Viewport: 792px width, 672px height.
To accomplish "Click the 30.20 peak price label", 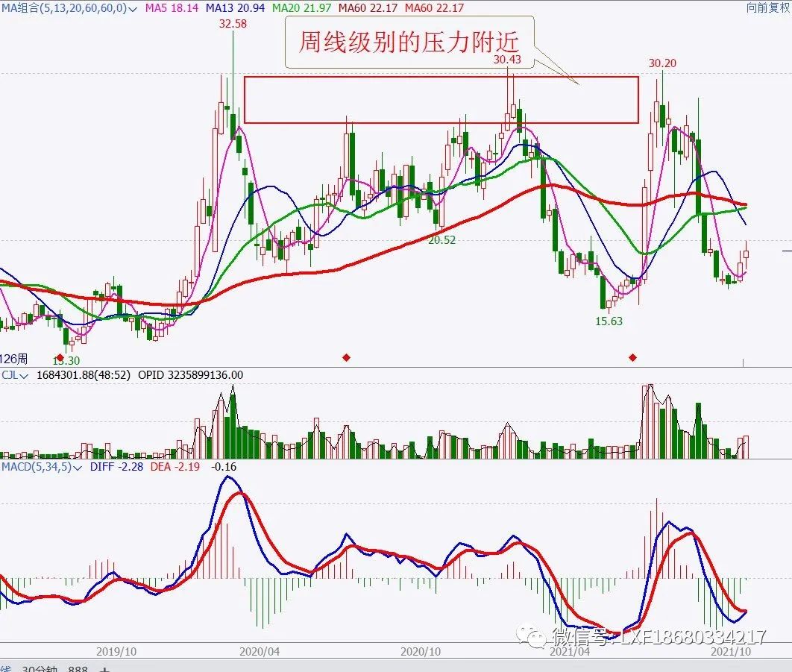I will (x=662, y=63).
